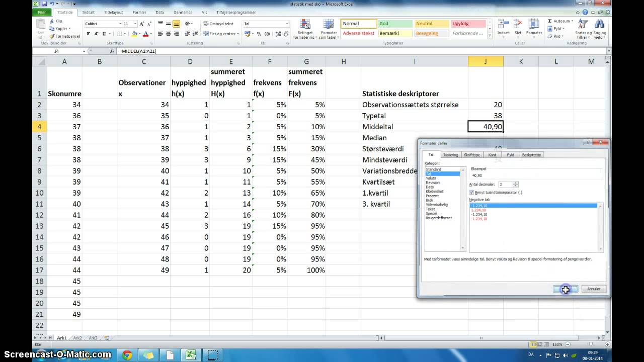Click the column J header
Screen dimensions: 644x362
point(486,61)
